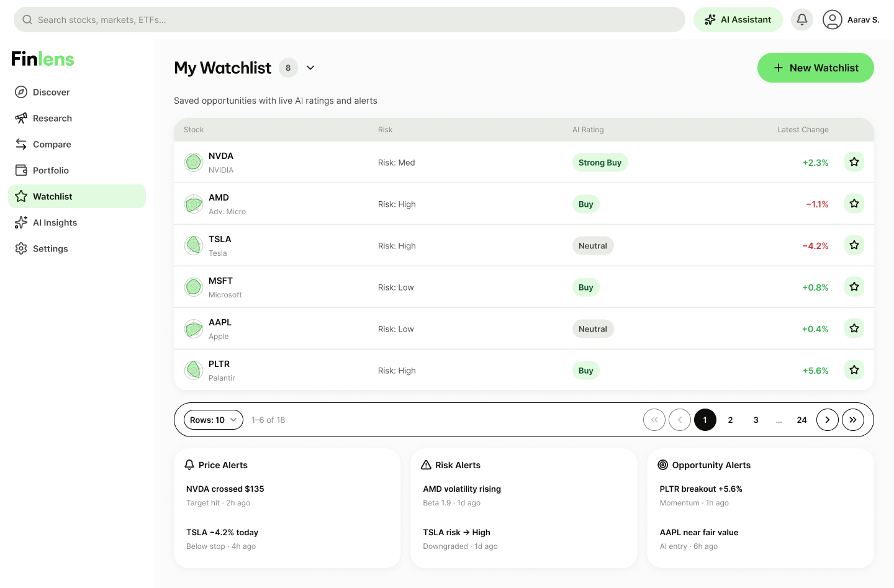Select page 2 in pagination
Screen dimensions: 894x588
731,420
